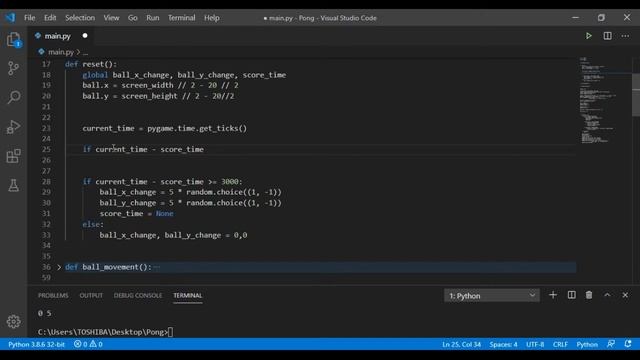Click 'None' on line 31
This screenshot has width=640, height=360.
click(164, 213)
